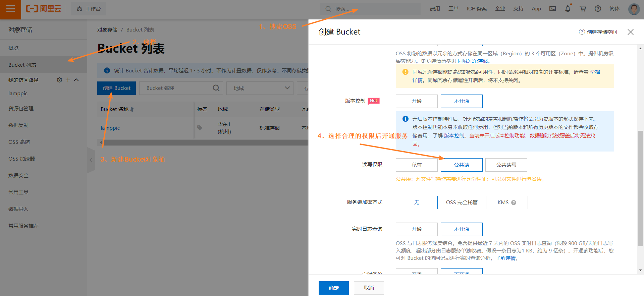
Task: Click the 对象存储 breadcrumb link
Action: 107,30
